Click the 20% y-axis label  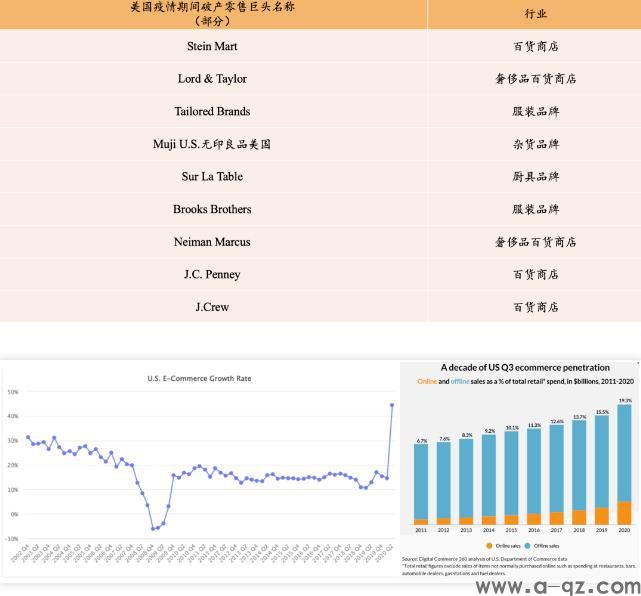13,465
